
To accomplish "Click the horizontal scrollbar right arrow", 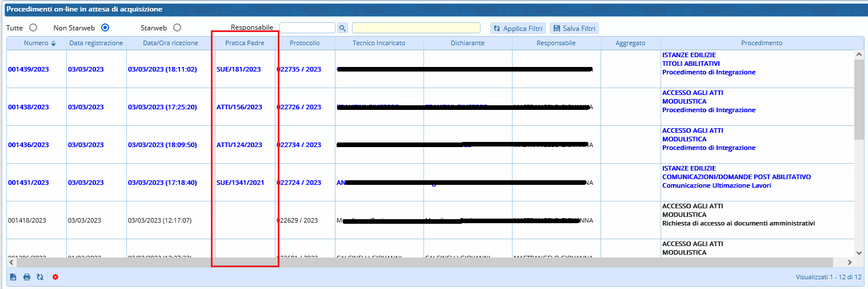I will pyautogui.click(x=849, y=262).
